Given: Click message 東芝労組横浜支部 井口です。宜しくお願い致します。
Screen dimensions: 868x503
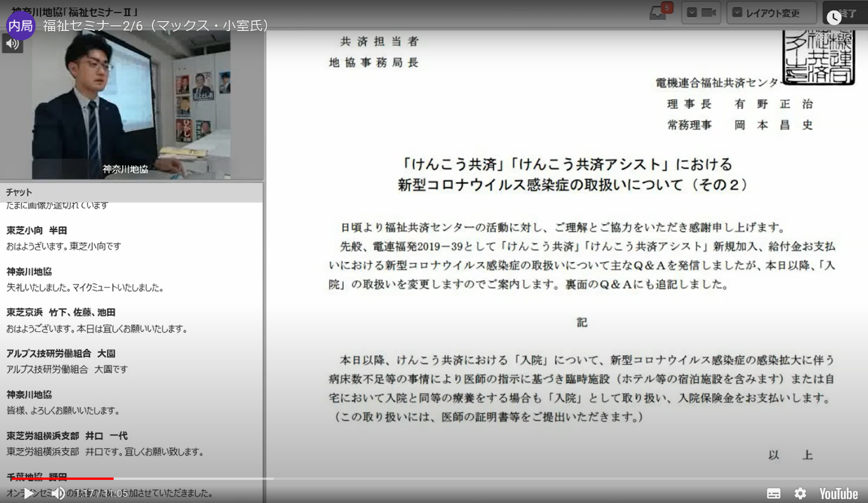Looking at the screenshot, I should pos(105,452).
